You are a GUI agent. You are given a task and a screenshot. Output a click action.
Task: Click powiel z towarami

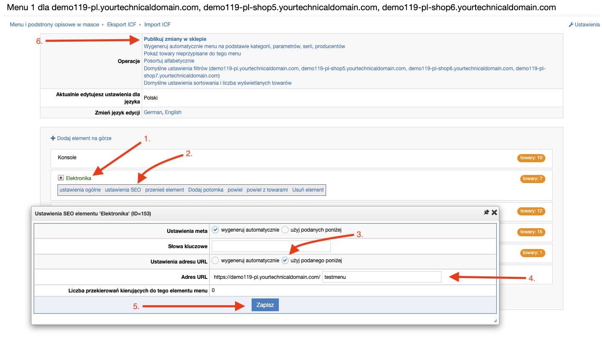click(267, 190)
